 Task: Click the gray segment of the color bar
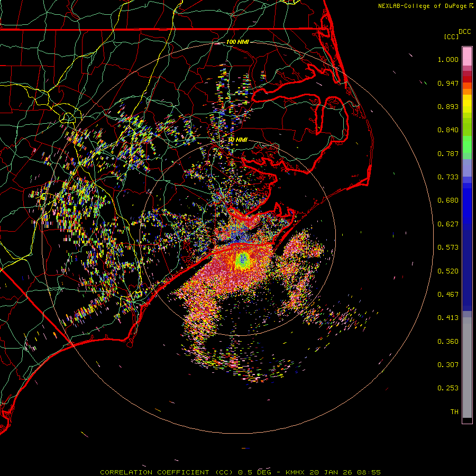click(x=467, y=368)
